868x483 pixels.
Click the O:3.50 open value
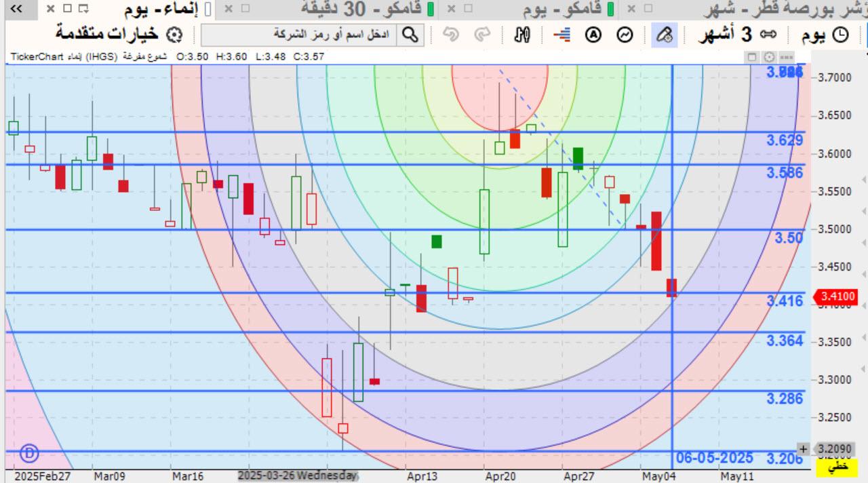(193, 57)
